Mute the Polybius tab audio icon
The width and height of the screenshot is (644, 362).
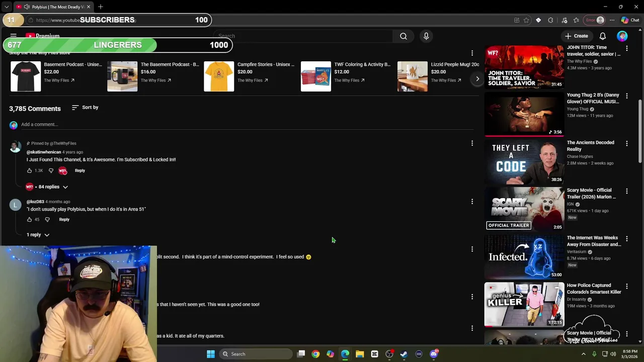27,7
